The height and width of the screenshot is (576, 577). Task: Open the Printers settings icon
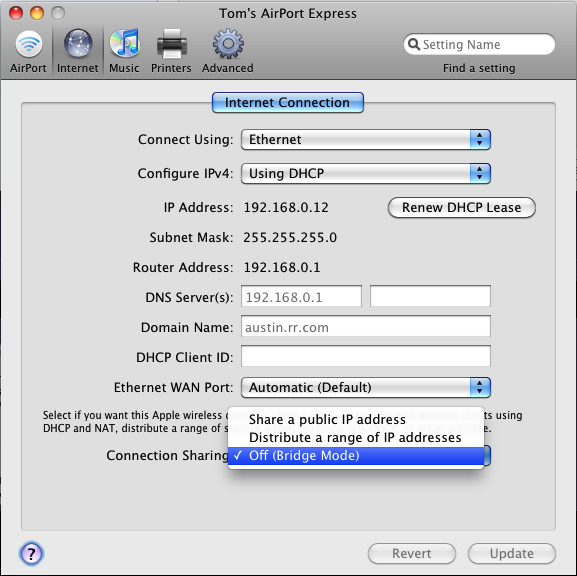click(171, 43)
